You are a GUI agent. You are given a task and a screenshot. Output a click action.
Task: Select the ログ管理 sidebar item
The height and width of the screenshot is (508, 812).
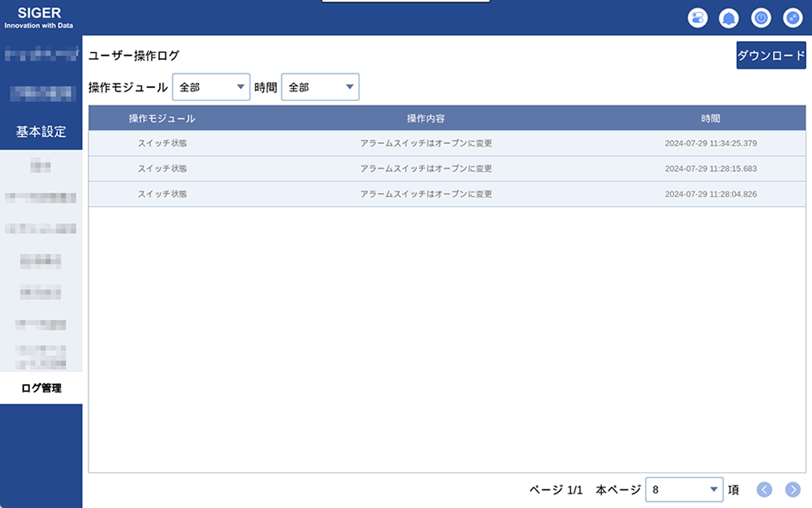pyautogui.click(x=41, y=387)
